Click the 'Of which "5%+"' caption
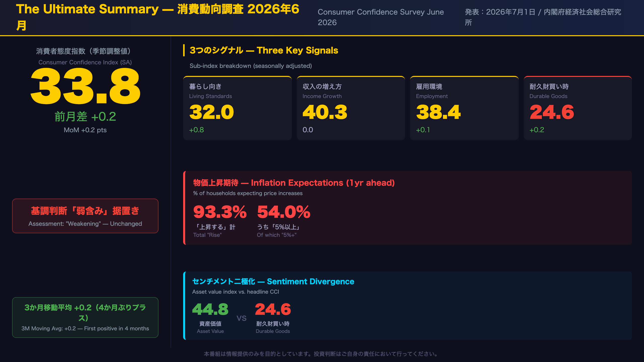644x362 pixels. tap(277, 235)
